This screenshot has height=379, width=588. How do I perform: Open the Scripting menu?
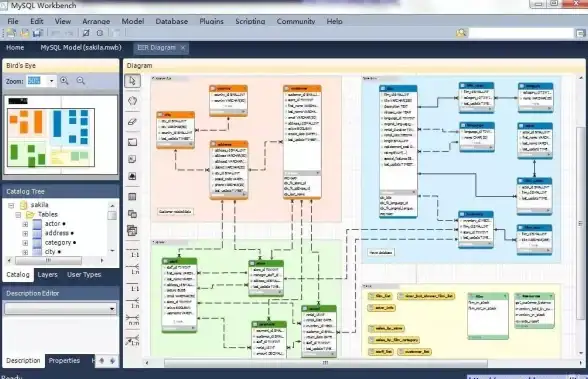[250, 21]
